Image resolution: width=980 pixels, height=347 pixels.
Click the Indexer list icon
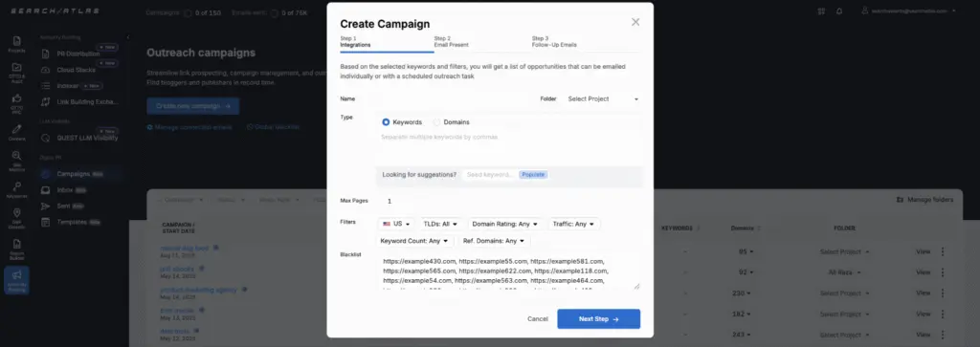45,85
